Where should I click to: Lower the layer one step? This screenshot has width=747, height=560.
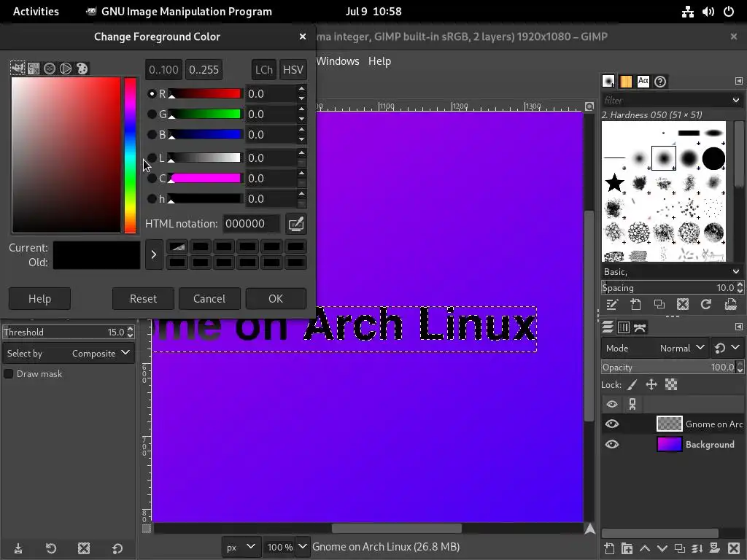point(662,548)
